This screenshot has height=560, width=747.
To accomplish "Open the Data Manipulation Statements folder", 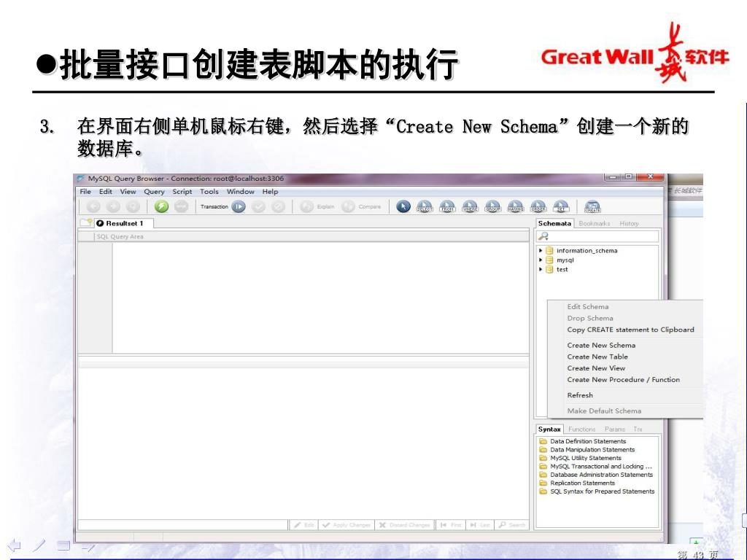I will click(592, 449).
